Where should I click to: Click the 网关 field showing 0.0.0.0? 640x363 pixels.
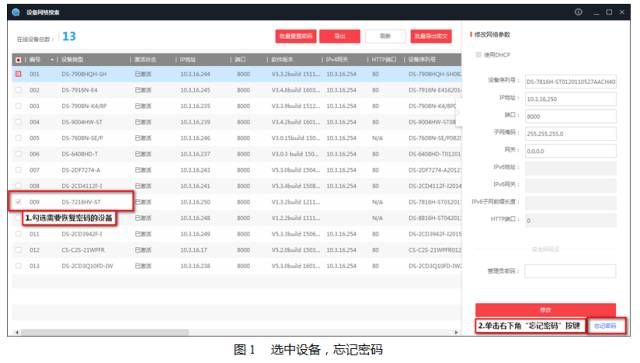coord(571,151)
